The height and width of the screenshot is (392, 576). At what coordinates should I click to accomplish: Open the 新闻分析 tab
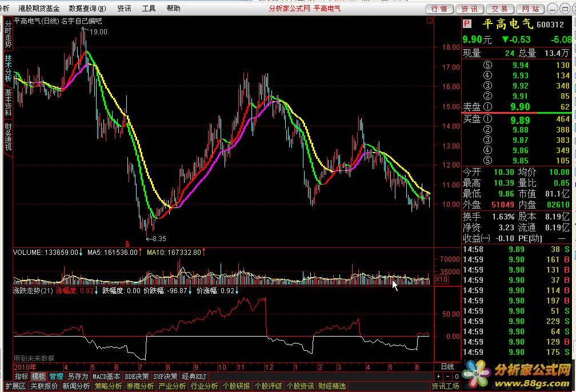(x=76, y=386)
